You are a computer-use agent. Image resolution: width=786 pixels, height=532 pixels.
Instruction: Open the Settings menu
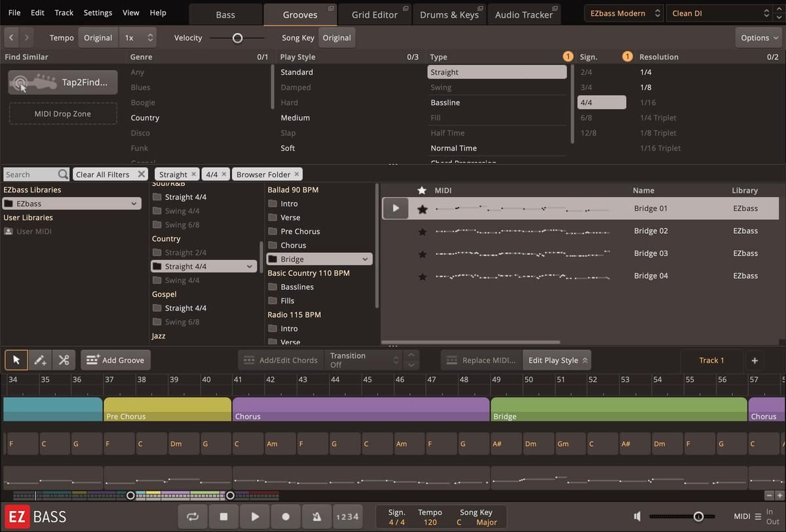(x=98, y=12)
